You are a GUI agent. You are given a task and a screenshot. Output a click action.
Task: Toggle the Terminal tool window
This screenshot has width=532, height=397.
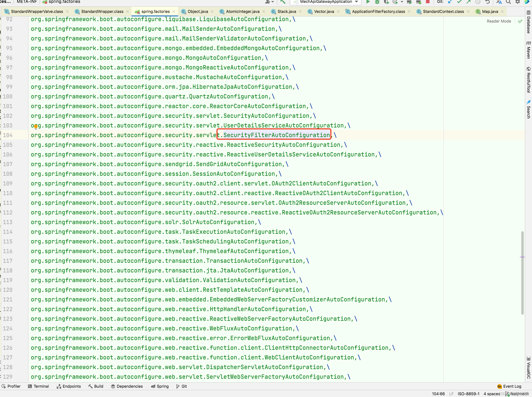(x=39, y=386)
